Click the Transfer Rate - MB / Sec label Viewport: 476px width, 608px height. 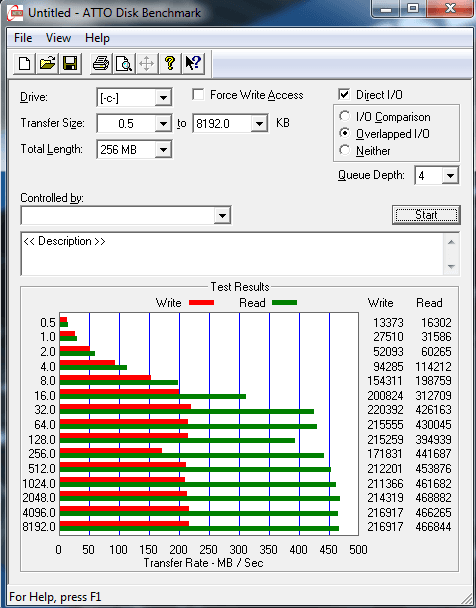click(204, 563)
